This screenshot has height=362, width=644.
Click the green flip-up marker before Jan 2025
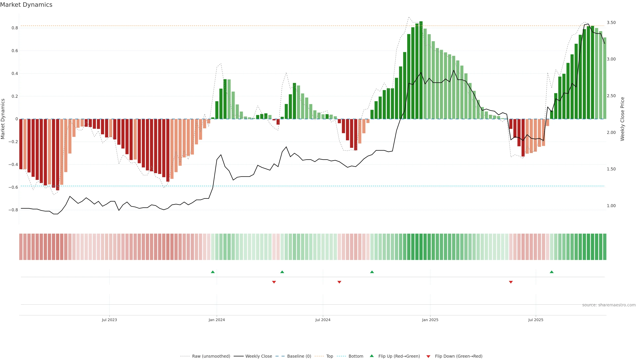372,272
